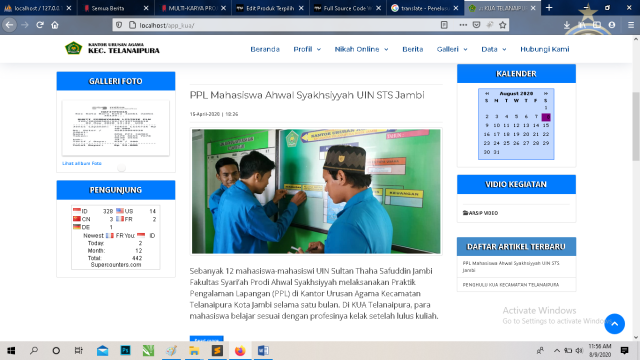Select date 15 in the calendar

click(546, 125)
